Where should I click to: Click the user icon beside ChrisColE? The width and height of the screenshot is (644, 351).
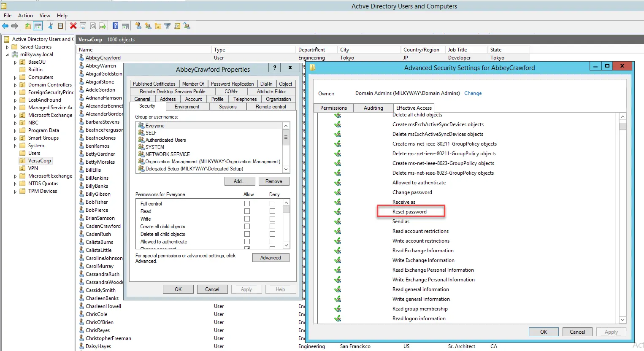pos(82,314)
